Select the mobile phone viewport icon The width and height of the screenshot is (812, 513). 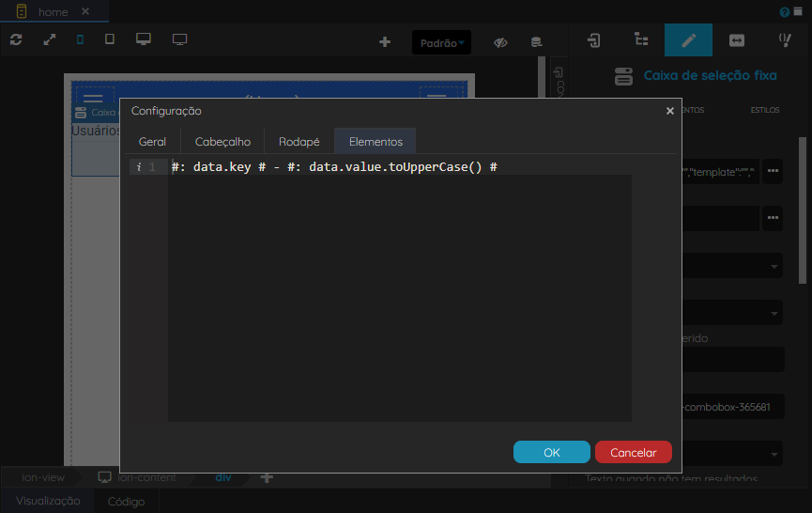pyautogui.click(x=81, y=39)
